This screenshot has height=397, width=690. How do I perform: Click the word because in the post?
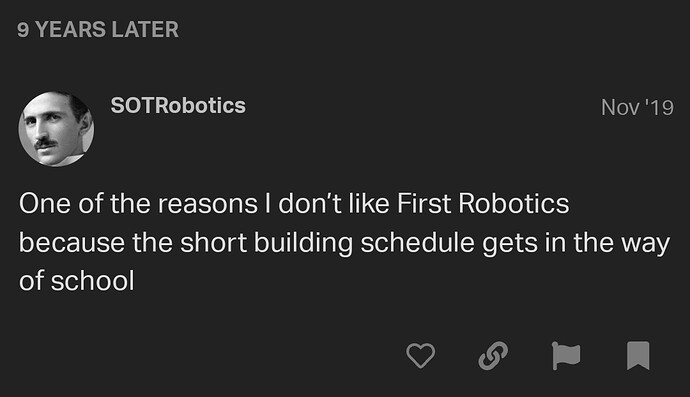72,243
